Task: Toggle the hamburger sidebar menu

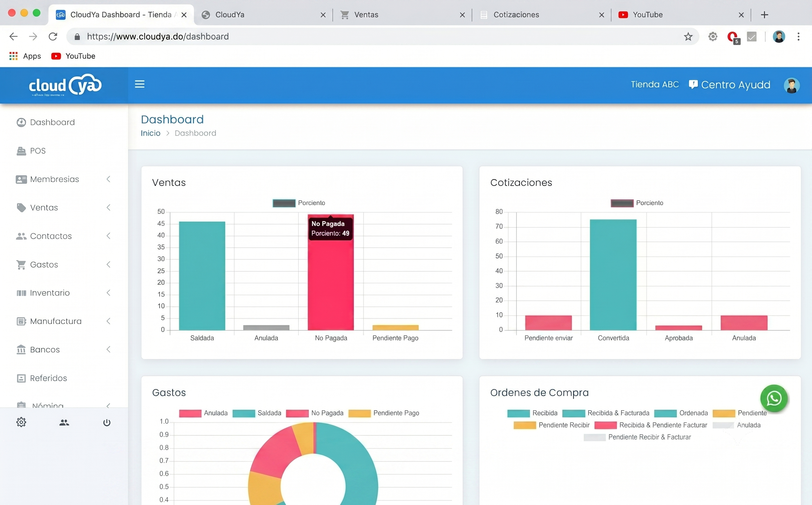Action: pos(140,84)
